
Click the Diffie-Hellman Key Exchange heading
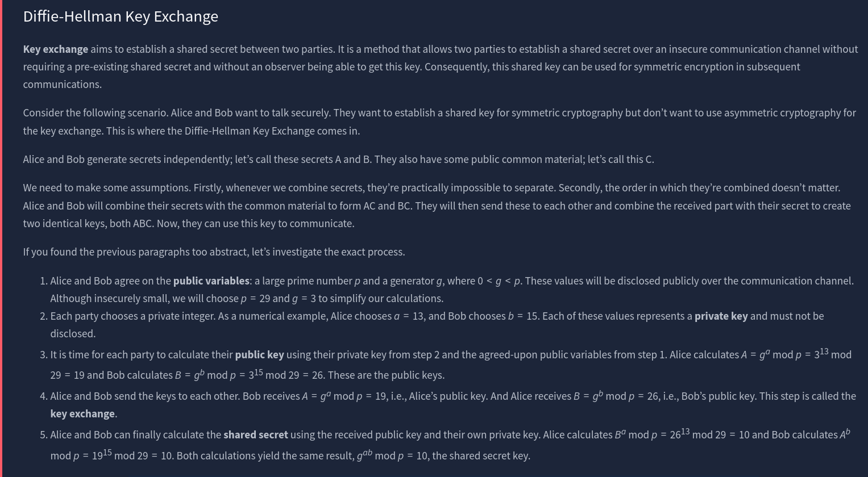[x=121, y=16]
